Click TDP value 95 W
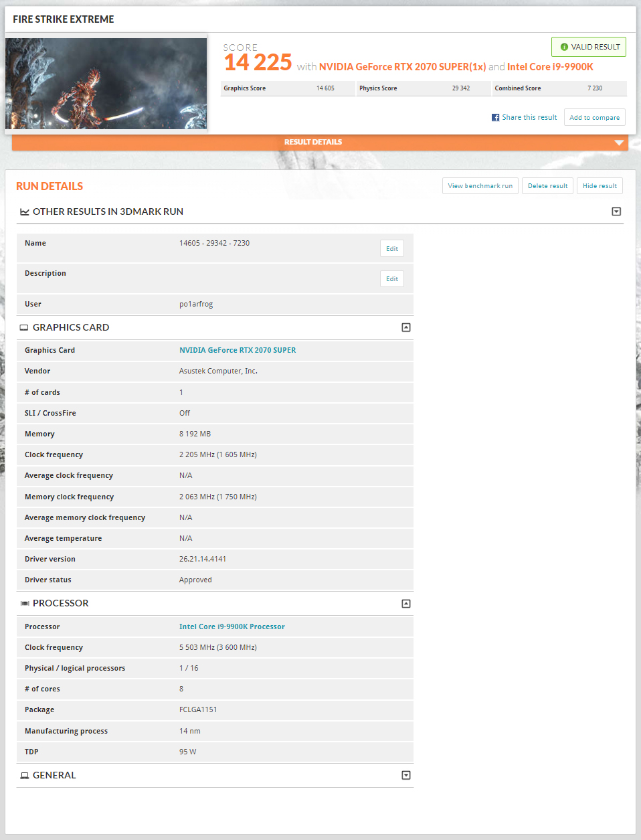This screenshot has width=641, height=840. [x=188, y=752]
